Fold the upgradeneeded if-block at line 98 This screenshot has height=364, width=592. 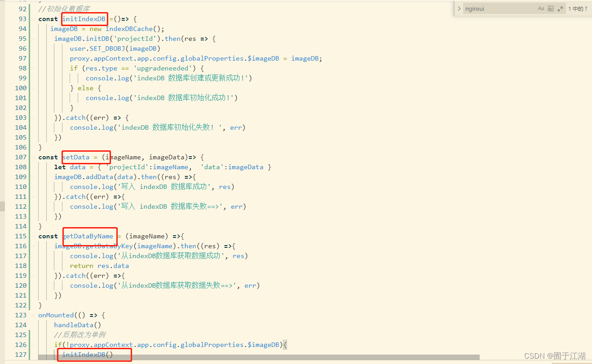pyautogui.click(x=33, y=68)
